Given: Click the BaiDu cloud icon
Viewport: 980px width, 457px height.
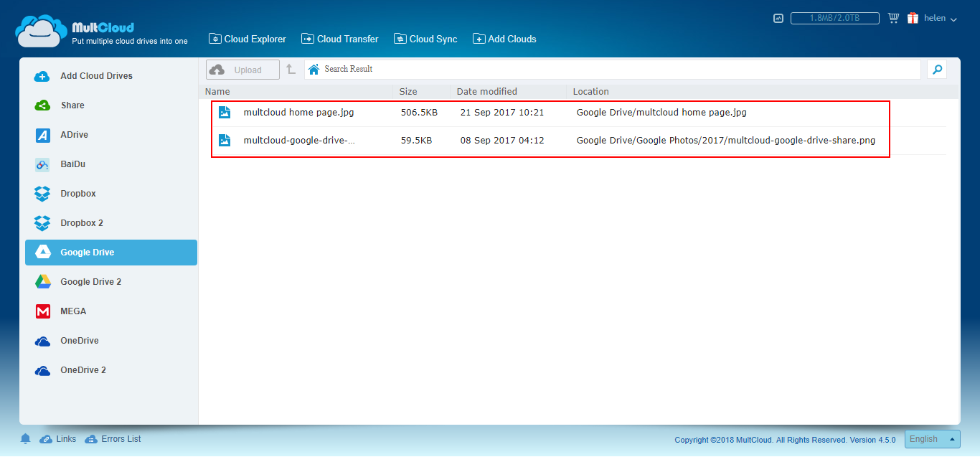Looking at the screenshot, I should [x=42, y=164].
